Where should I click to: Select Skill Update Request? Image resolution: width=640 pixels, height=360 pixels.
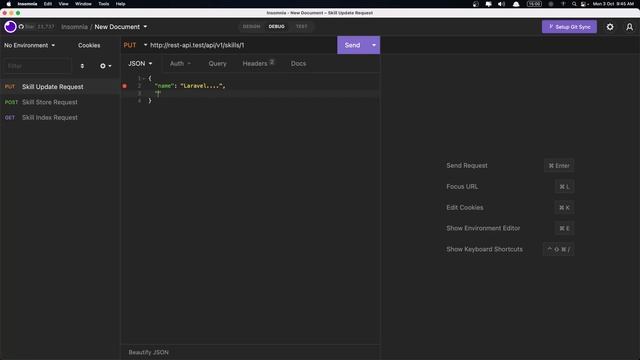[60, 87]
